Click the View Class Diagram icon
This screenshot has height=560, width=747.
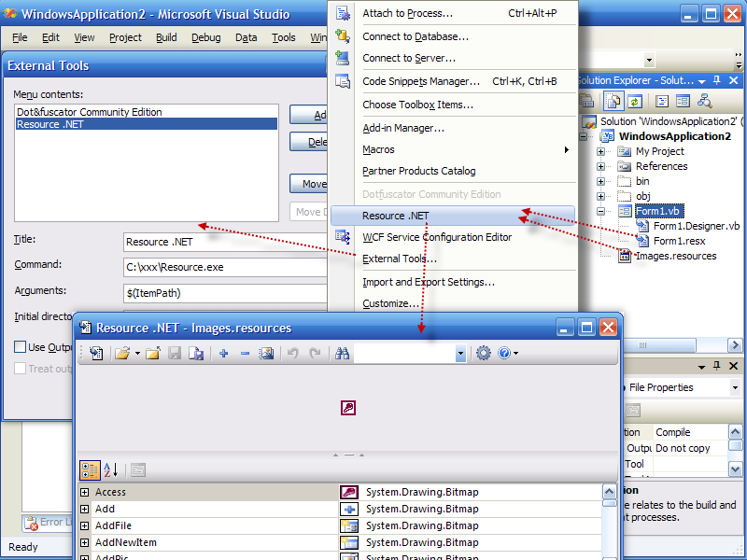tap(704, 101)
